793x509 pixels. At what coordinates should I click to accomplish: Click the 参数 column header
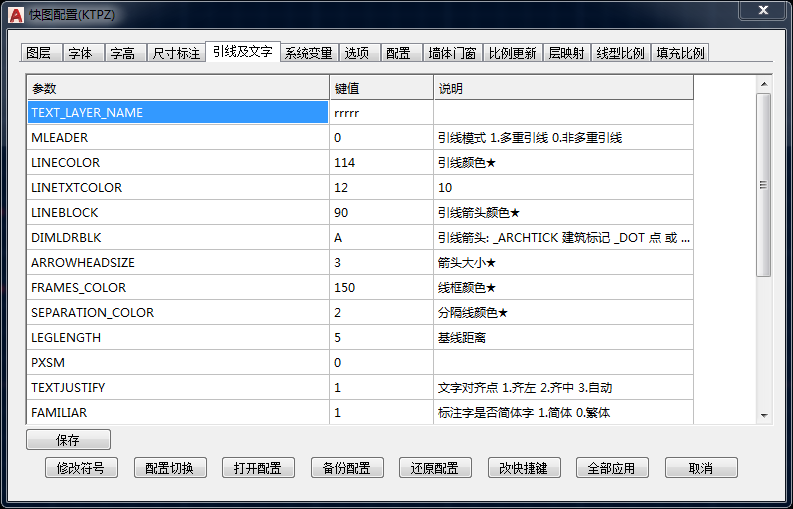pos(178,89)
